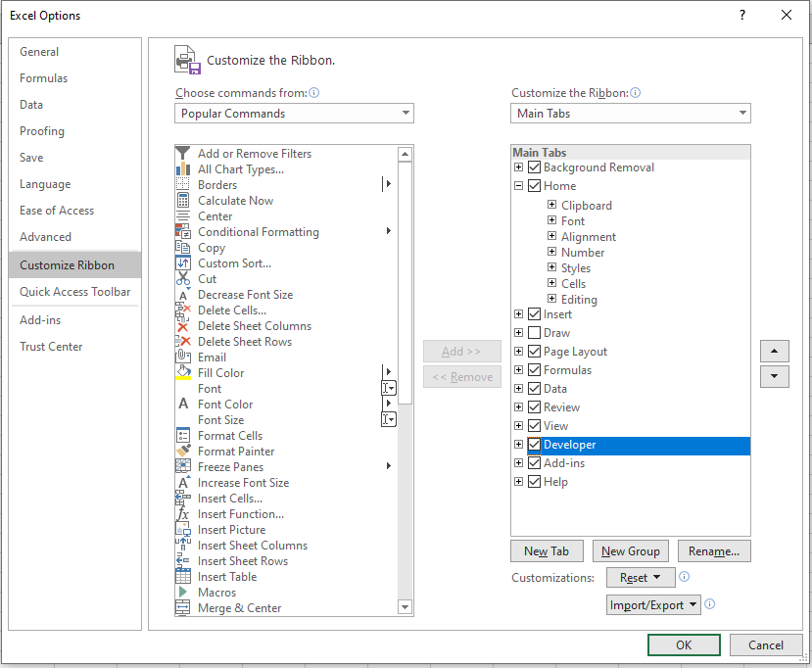This screenshot has width=812, height=668.
Task: Switch to the Proofing category
Action: (x=42, y=130)
